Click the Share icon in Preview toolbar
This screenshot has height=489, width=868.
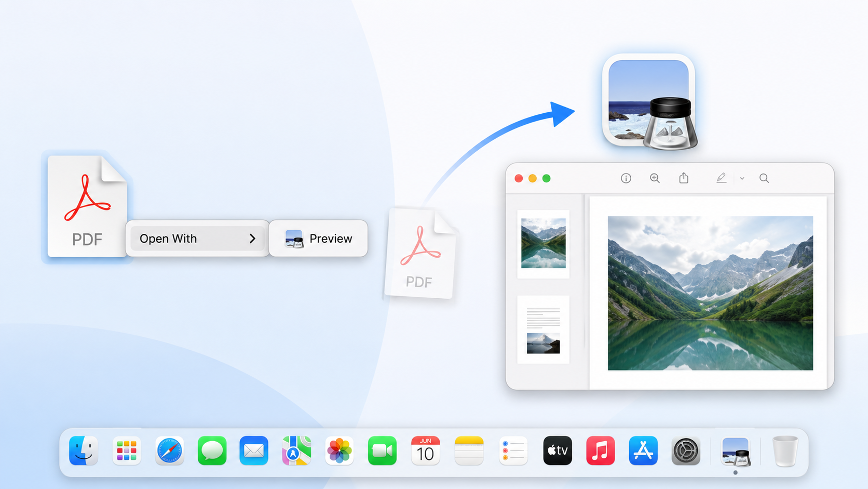pos(684,178)
